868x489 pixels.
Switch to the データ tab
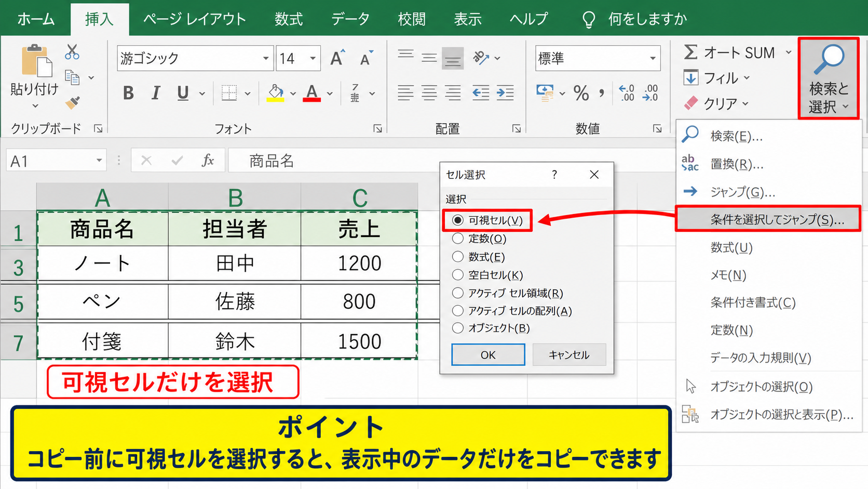click(x=350, y=19)
